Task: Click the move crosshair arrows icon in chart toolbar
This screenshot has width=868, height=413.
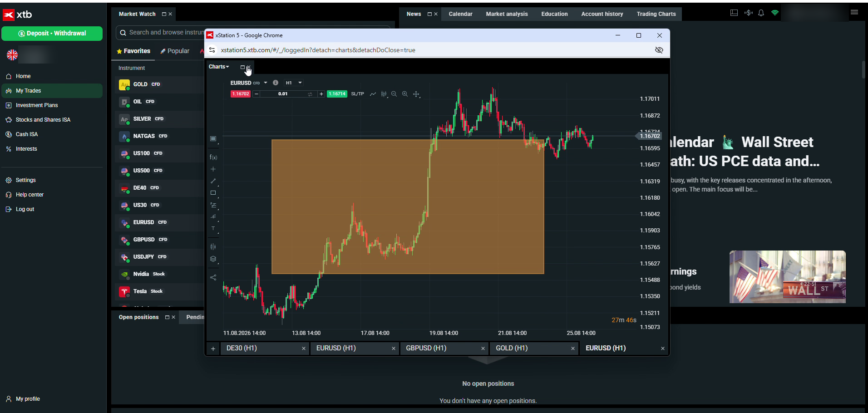Action: pyautogui.click(x=416, y=94)
